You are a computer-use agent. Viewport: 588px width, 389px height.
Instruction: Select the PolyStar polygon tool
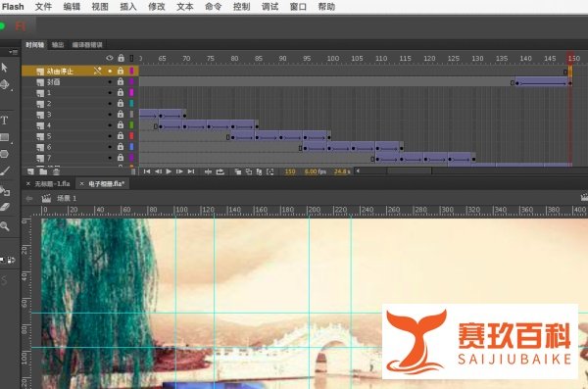point(5,154)
